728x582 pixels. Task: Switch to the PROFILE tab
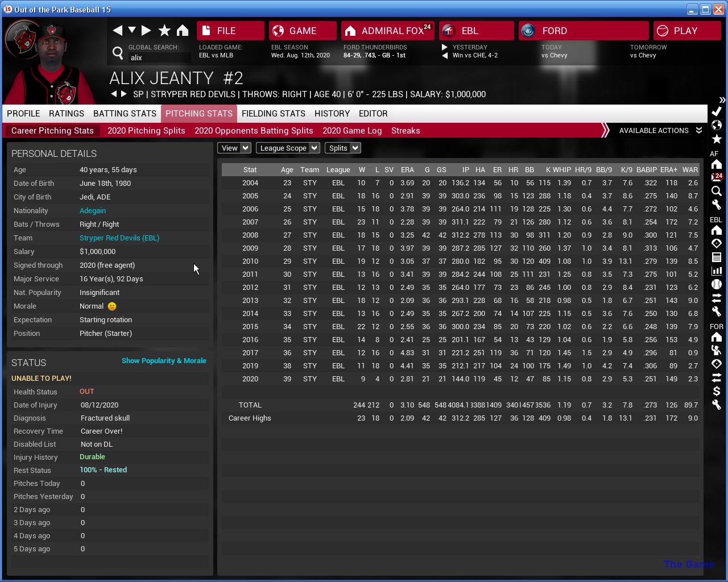[23, 114]
